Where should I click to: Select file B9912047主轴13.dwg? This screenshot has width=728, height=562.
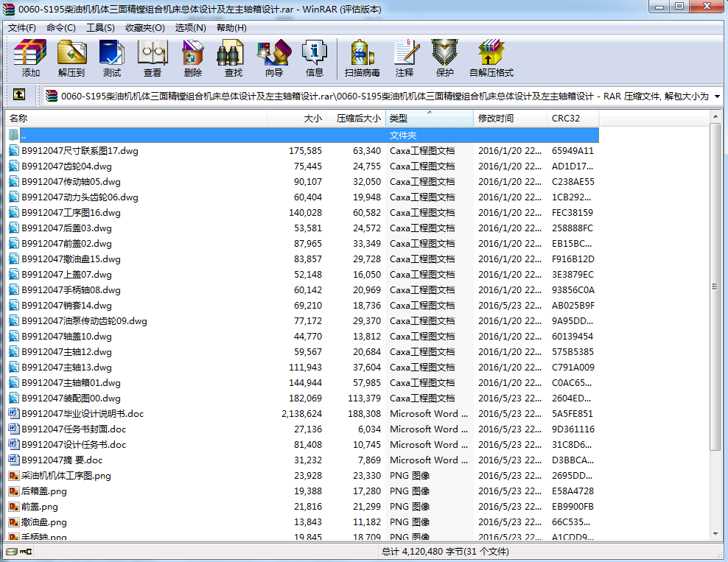[66, 367]
